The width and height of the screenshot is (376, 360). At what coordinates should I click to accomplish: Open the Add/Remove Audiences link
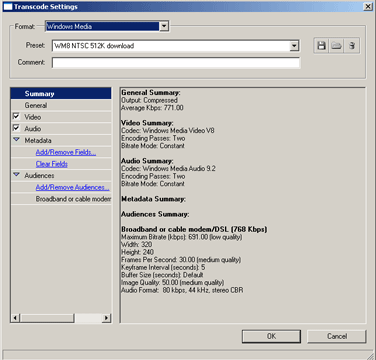pos(72,187)
